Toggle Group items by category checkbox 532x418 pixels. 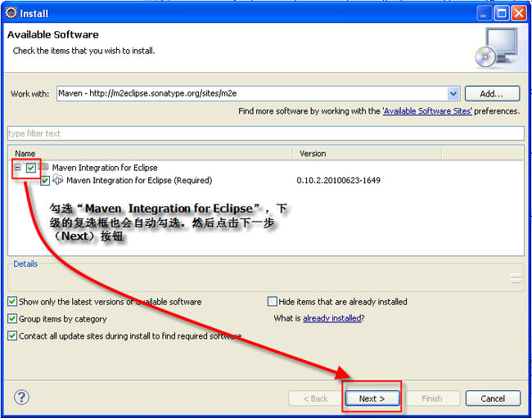click(12, 319)
